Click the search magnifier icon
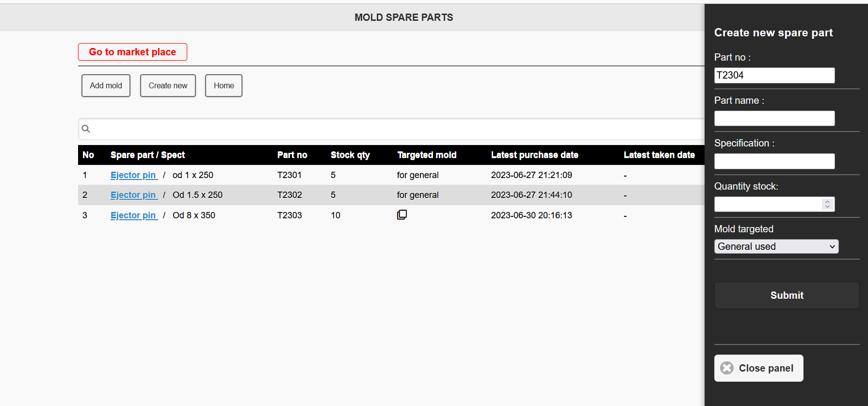The width and height of the screenshot is (868, 406). pos(86,129)
